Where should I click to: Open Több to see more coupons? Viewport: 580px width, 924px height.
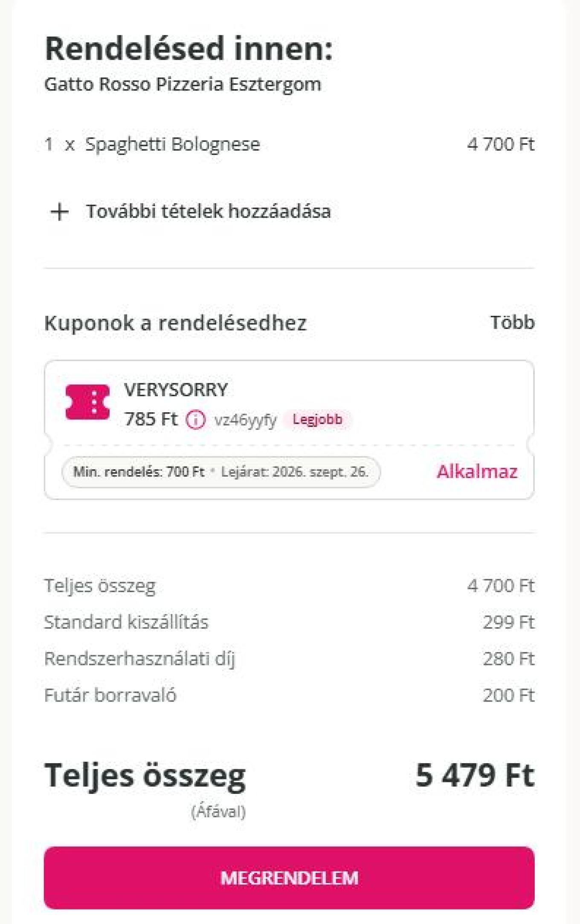512,323
